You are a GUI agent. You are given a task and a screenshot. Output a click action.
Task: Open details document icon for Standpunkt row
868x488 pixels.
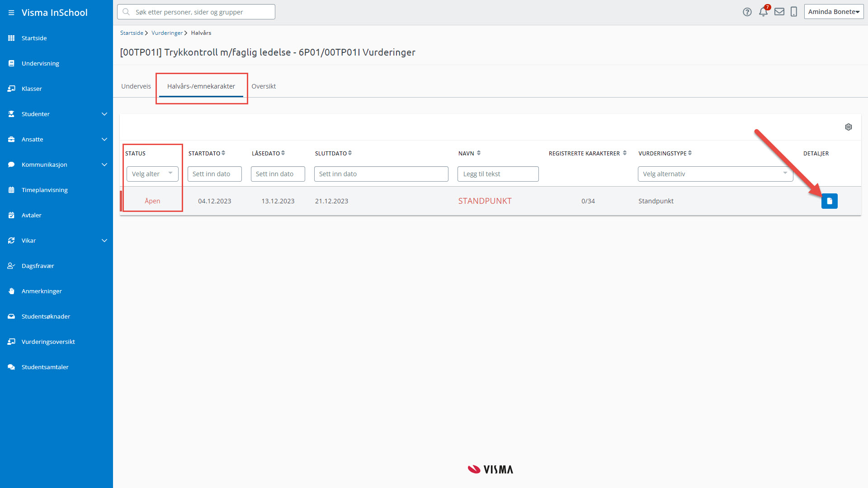coord(830,201)
